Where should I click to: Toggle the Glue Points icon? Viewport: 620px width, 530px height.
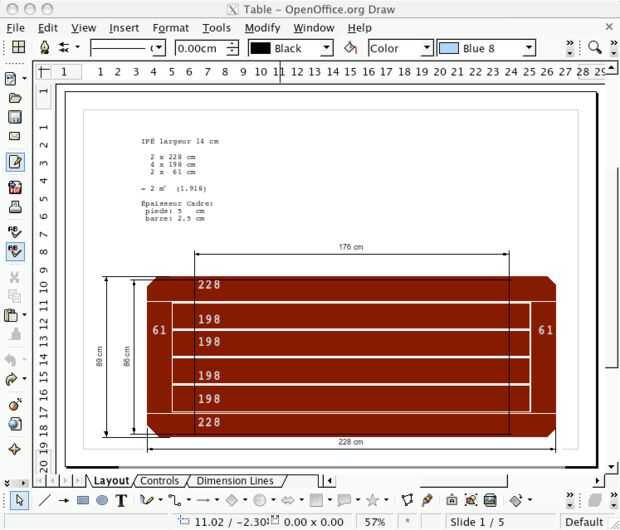427,500
